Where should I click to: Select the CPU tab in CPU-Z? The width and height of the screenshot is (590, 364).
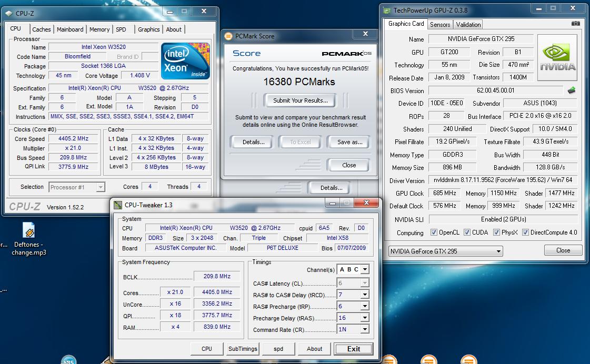coord(15,28)
